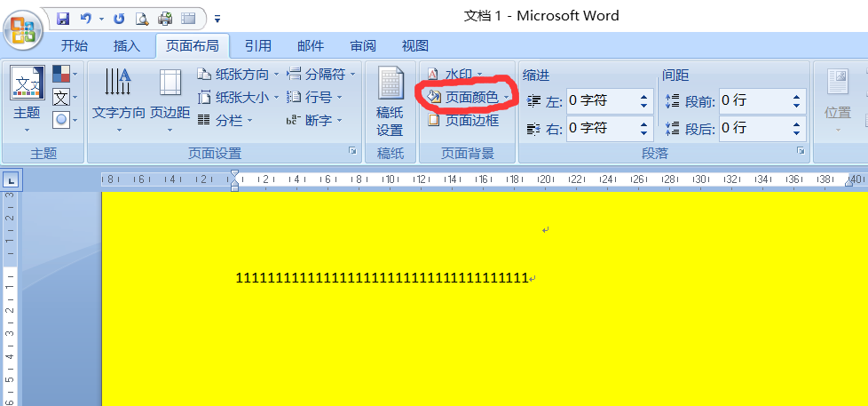The height and width of the screenshot is (406, 868).
Task: Open the 审阅 tab
Action: [x=363, y=46]
